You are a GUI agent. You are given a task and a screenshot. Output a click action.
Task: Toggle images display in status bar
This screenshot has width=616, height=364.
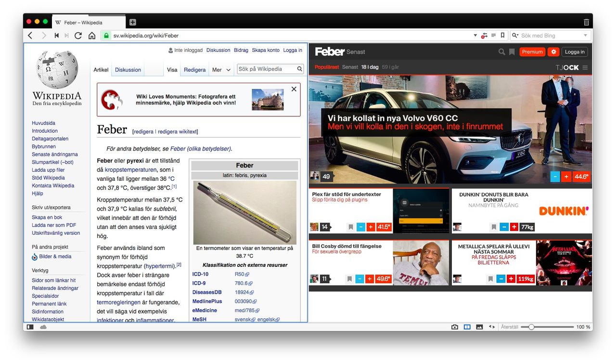479,327
